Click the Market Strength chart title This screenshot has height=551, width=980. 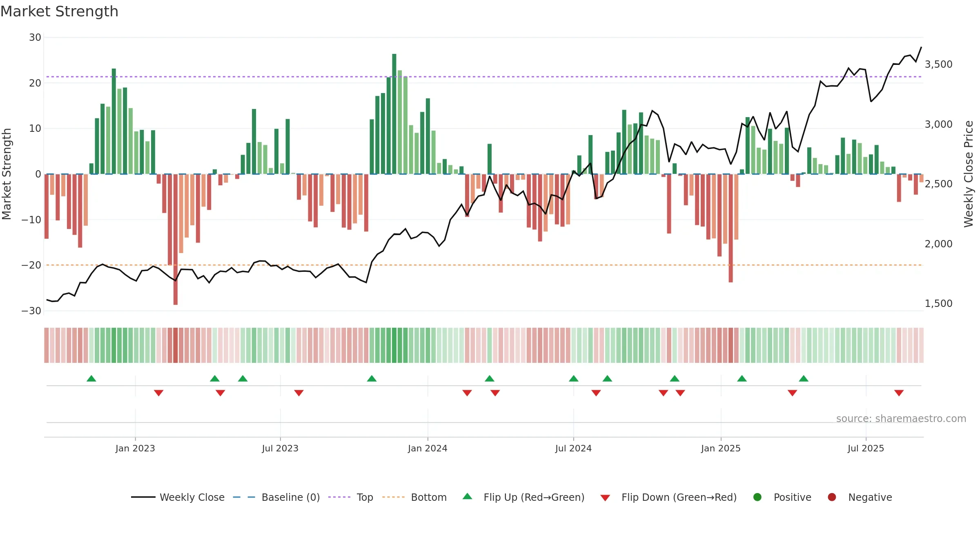pyautogui.click(x=59, y=11)
